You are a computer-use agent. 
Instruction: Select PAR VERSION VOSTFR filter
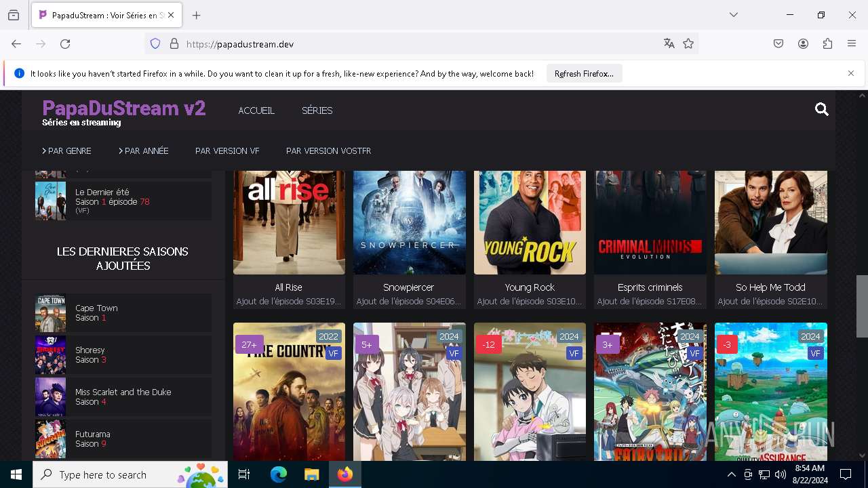[328, 151]
